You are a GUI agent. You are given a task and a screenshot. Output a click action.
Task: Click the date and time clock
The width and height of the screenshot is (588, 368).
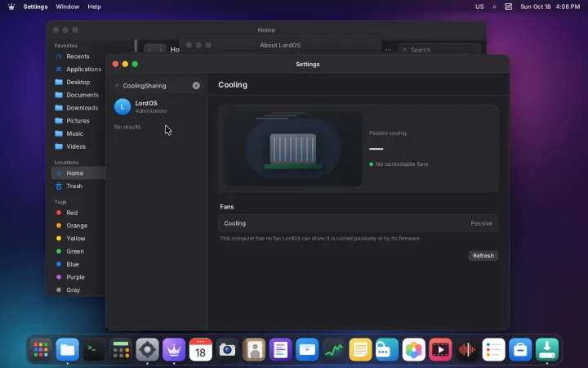(x=550, y=7)
